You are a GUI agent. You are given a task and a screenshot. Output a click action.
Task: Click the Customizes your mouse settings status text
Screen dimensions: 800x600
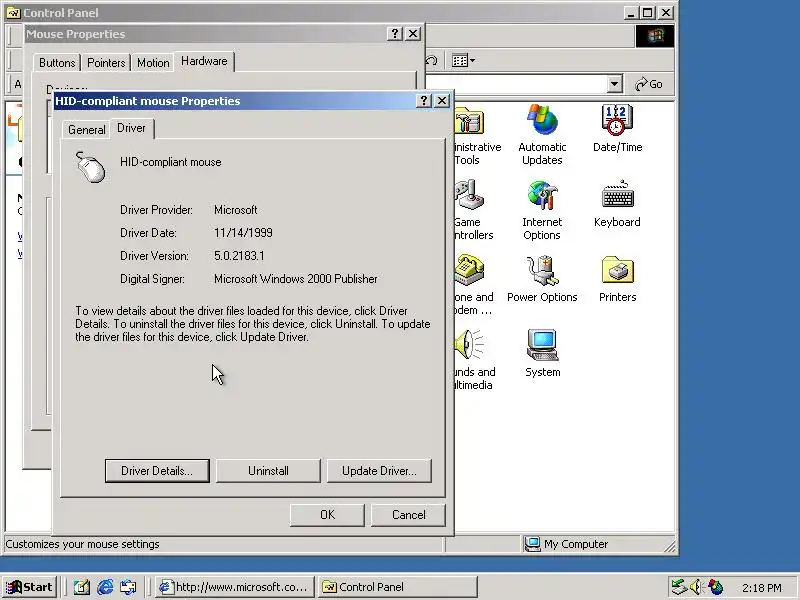tap(82, 544)
